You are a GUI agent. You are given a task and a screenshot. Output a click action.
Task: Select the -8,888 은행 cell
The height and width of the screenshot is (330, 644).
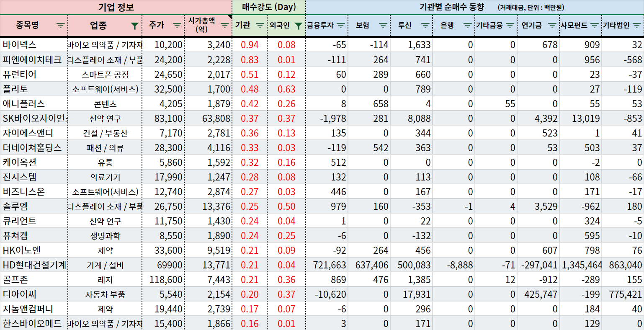(454, 265)
